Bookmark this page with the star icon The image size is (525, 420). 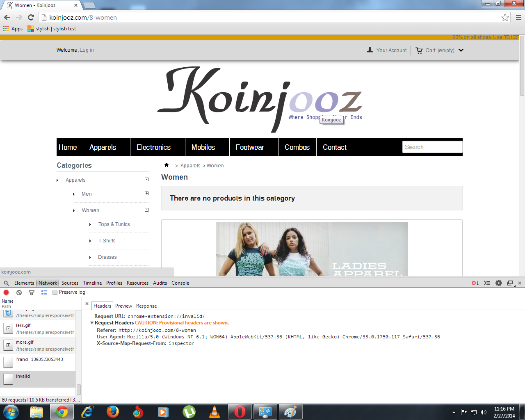[x=505, y=17]
